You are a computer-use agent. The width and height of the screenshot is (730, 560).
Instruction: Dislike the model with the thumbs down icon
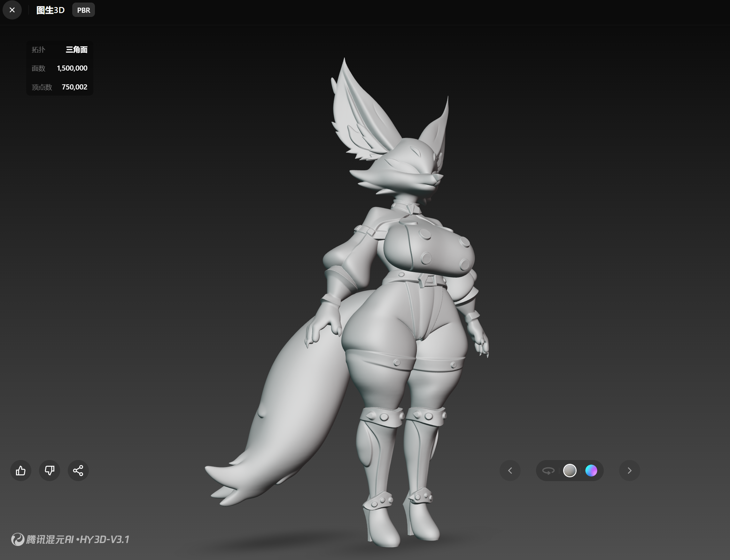(49, 470)
